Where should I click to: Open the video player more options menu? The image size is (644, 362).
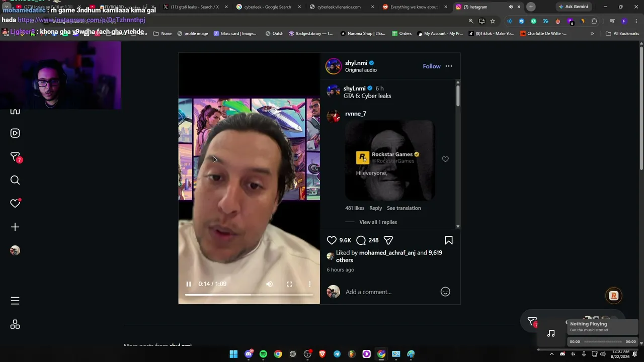click(309, 284)
